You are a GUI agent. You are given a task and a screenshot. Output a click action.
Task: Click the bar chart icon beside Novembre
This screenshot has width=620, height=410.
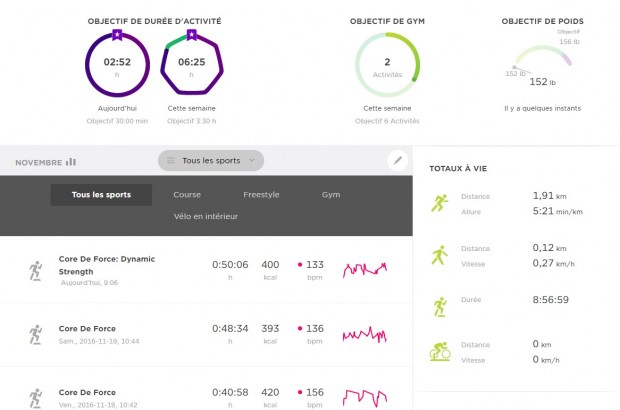click(x=71, y=162)
